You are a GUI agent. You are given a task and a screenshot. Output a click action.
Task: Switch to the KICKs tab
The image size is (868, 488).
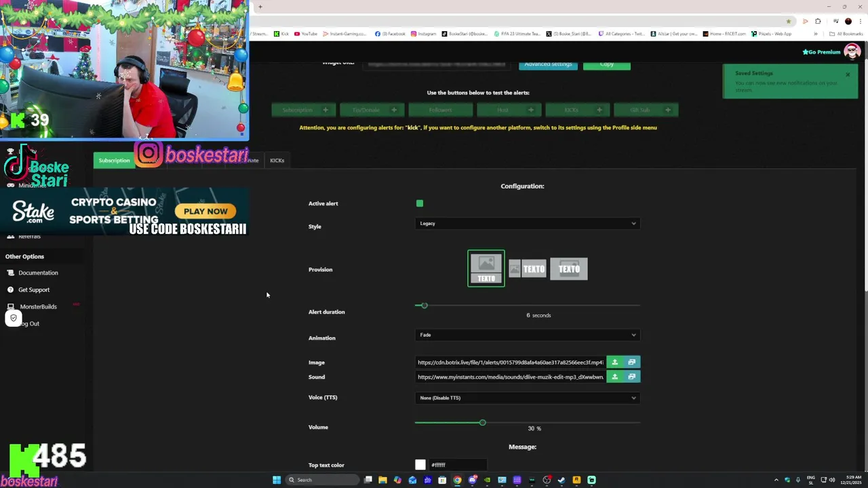point(277,161)
